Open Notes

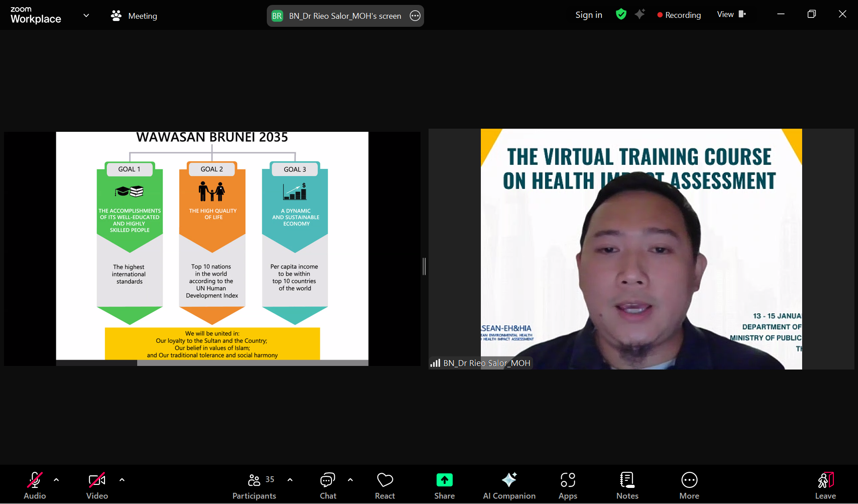(627, 485)
